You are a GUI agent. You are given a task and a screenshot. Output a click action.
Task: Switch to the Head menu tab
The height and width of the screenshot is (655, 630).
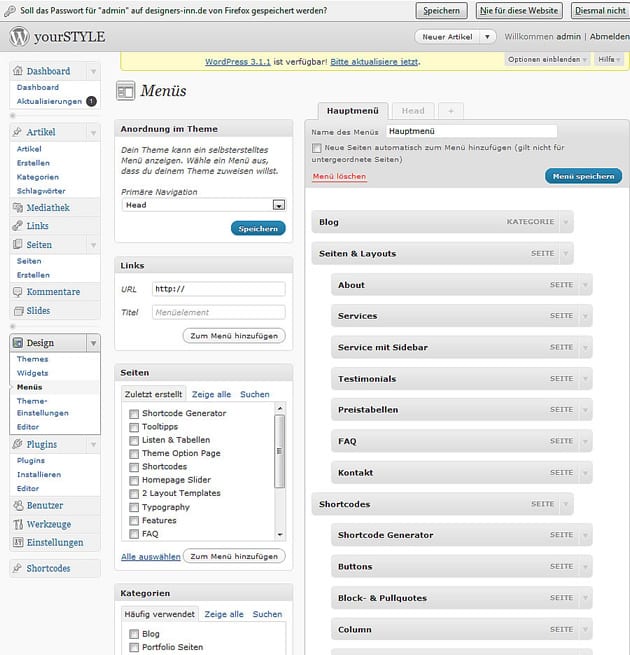point(413,111)
